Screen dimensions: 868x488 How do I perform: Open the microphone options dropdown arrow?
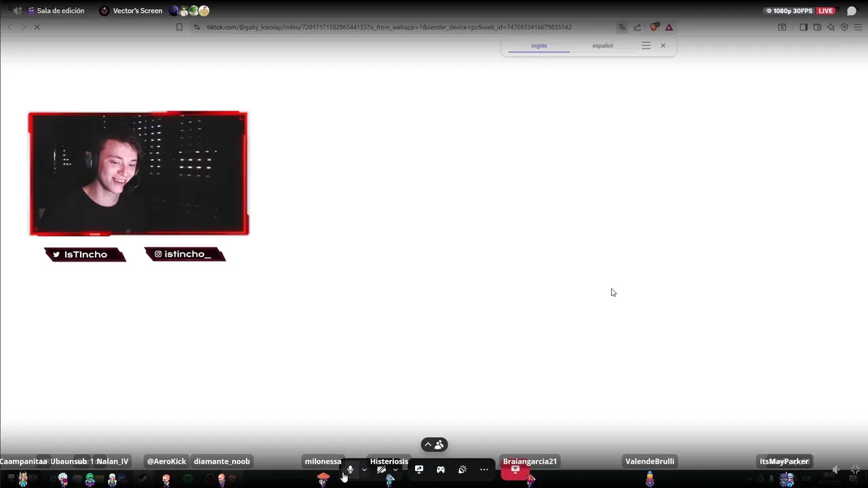click(364, 470)
